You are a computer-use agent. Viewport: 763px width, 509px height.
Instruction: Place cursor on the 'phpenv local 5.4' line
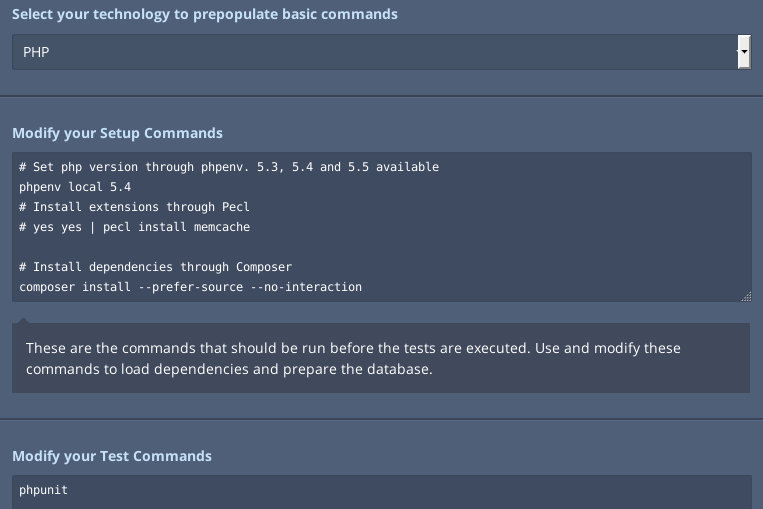coord(75,187)
